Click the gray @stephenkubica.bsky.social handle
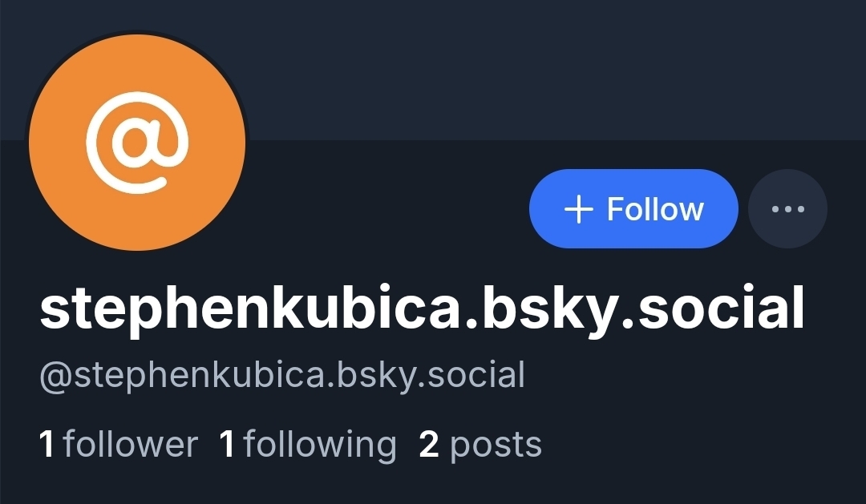The height and width of the screenshot is (504, 866). coord(282,376)
